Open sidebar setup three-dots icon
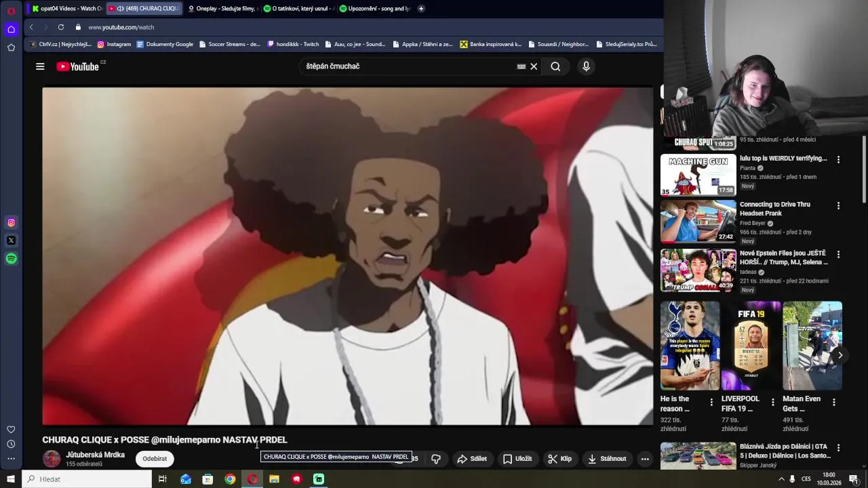Viewport: 868px width, 488px height. coord(11,459)
